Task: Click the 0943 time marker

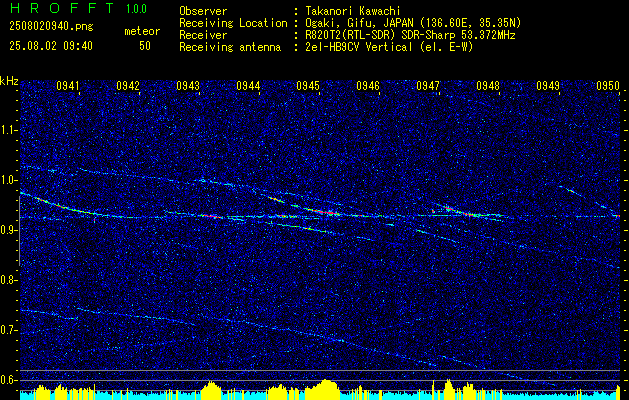Action: point(188,85)
